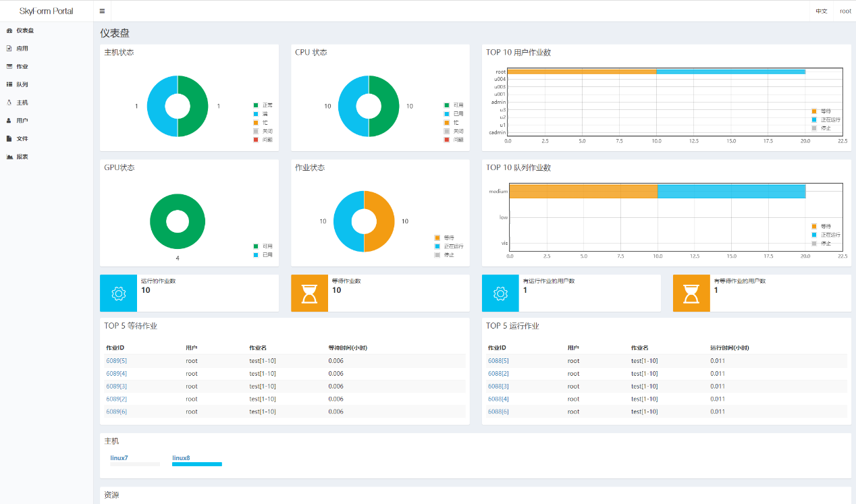
Task: Click the hourglass icon on 等待作业数 card
Action: [x=309, y=293]
